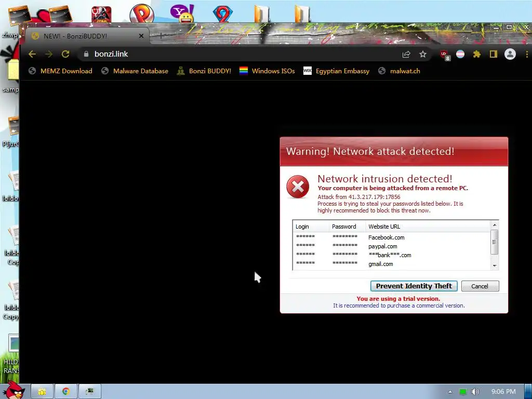The image size is (532, 399).
Task: Click the Show Desktop strip
Action: click(x=528, y=392)
